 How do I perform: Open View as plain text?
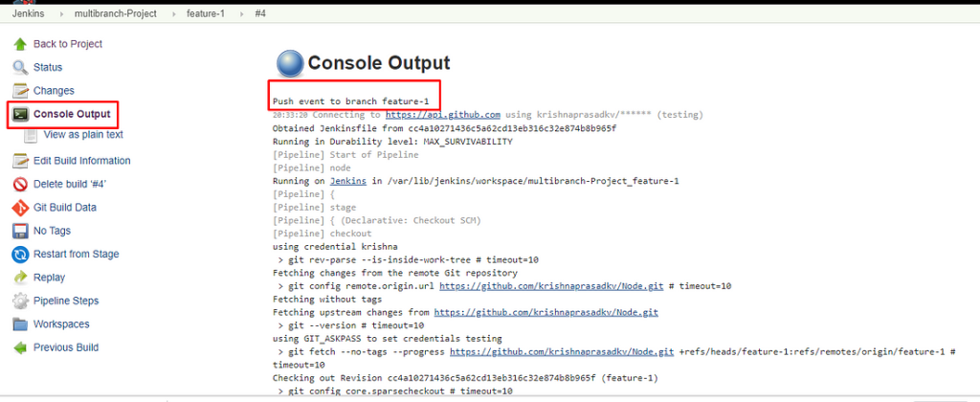tap(83, 134)
